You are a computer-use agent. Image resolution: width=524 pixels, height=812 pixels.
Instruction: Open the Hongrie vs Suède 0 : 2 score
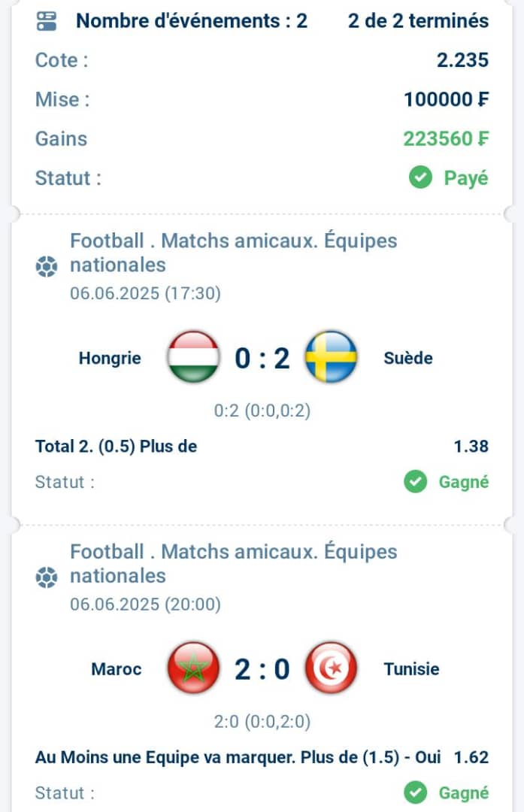coord(262,359)
